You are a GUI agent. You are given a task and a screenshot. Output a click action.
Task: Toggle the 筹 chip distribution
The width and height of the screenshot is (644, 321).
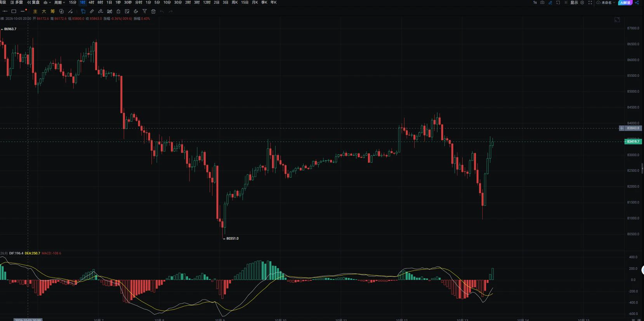click(53, 11)
